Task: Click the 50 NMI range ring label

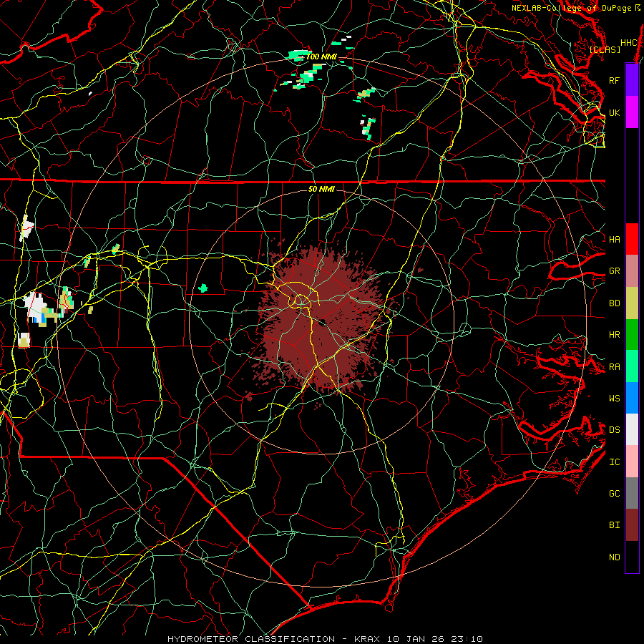Action: [x=321, y=189]
